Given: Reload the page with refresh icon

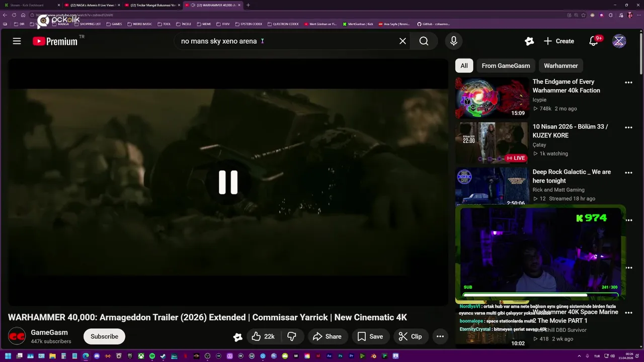Looking at the screenshot, I should (x=14, y=15).
